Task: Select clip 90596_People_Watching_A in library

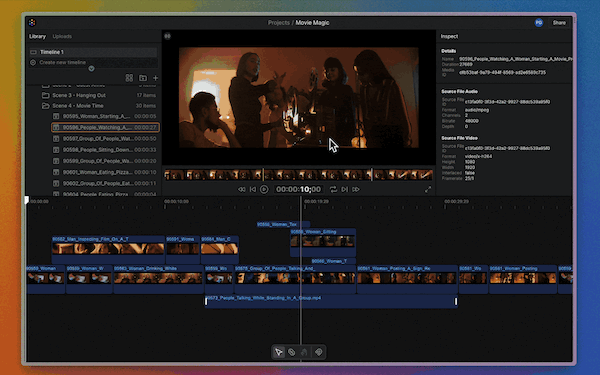Action: point(105,127)
